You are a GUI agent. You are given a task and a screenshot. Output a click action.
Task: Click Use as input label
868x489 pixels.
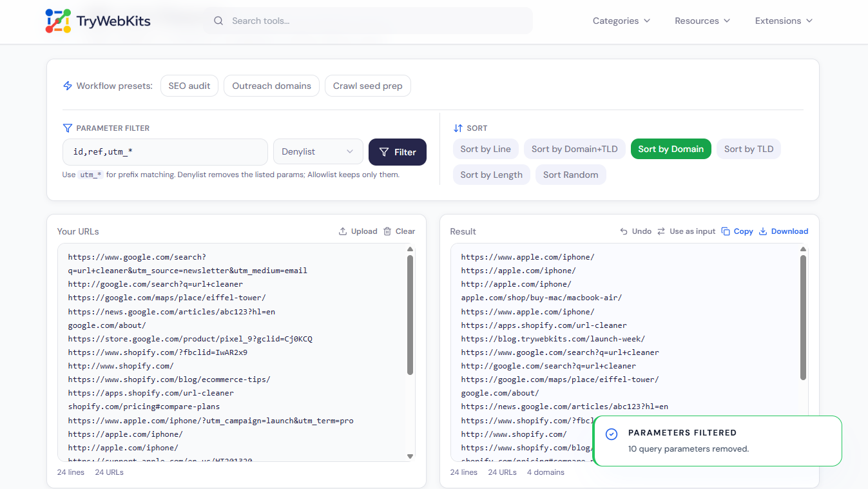click(x=693, y=231)
